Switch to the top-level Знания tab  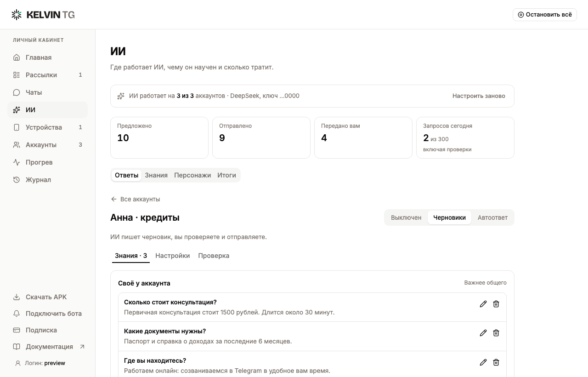point(156,175)
